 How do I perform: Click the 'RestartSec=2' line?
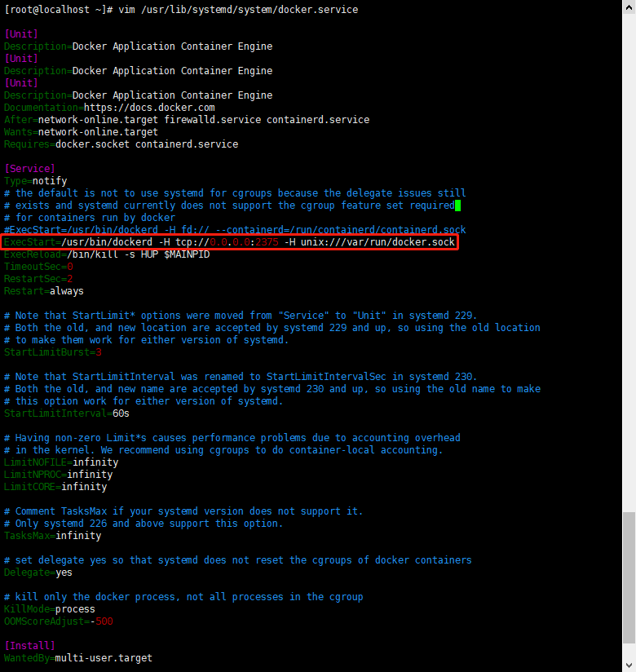point(38,279)
